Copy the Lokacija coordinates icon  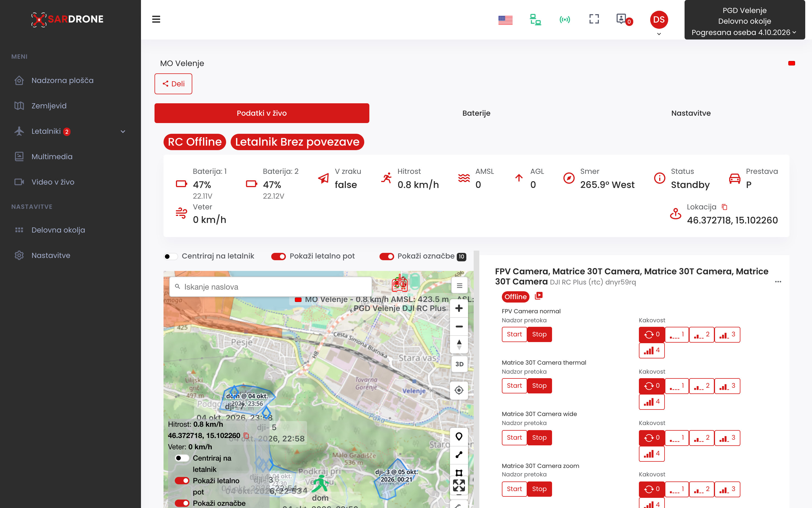pos(724,207)
